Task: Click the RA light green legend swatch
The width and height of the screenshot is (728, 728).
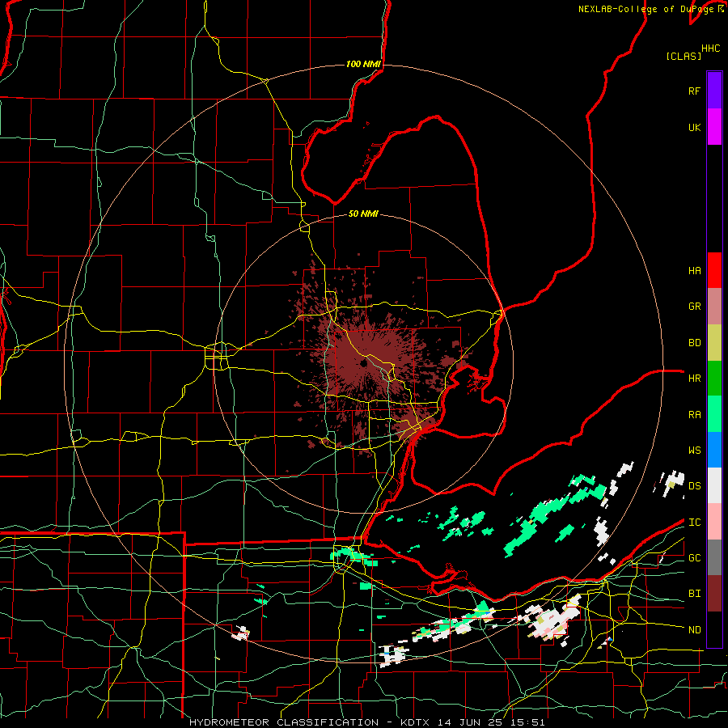Action: [714, 414]
